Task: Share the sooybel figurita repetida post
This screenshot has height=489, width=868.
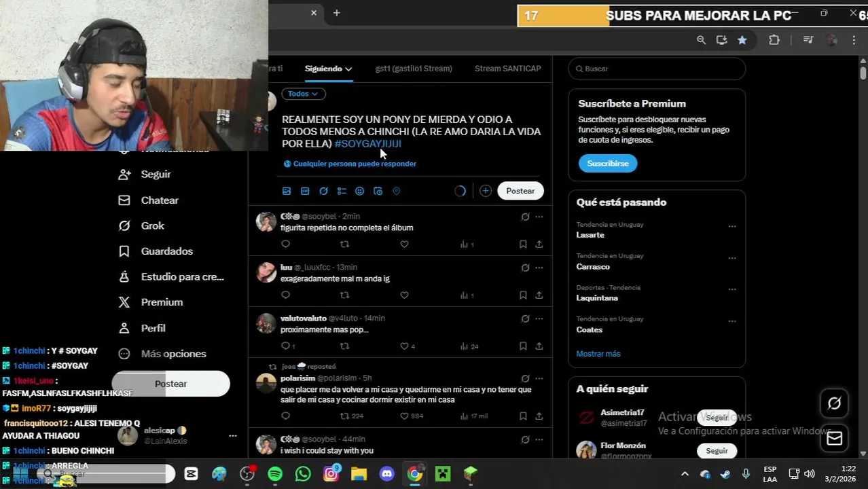Action: pyautogui.click(x=539, y=244)
